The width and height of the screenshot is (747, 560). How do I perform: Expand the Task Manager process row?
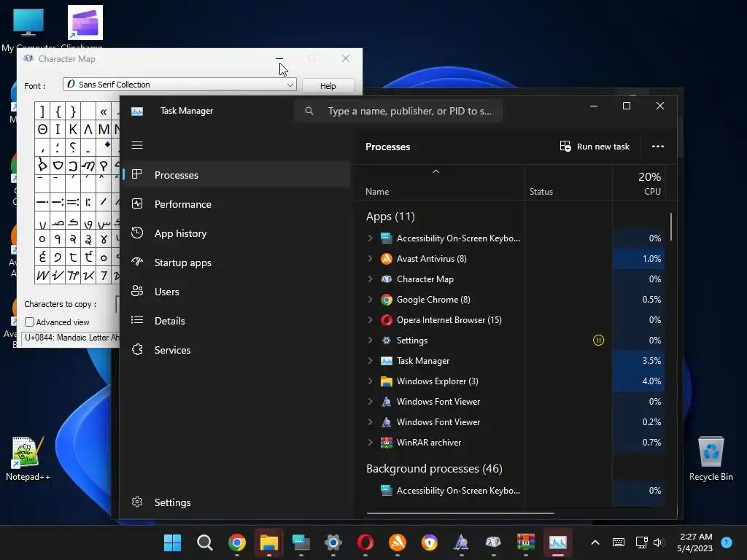click(370, 361)
